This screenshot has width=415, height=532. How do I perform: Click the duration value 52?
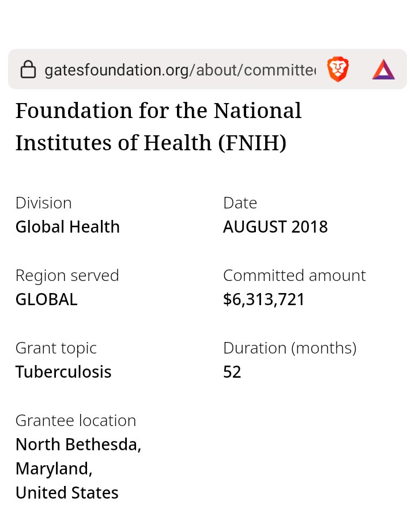(232, 372)
